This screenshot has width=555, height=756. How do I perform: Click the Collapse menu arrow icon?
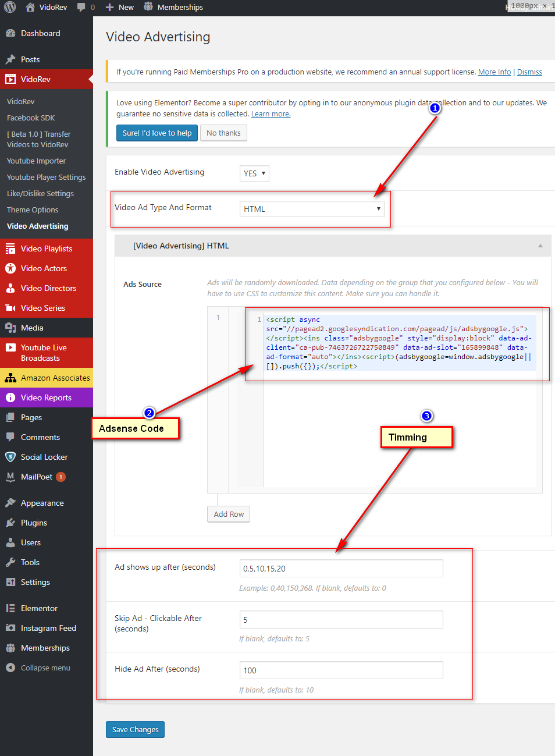coord(10,668)
